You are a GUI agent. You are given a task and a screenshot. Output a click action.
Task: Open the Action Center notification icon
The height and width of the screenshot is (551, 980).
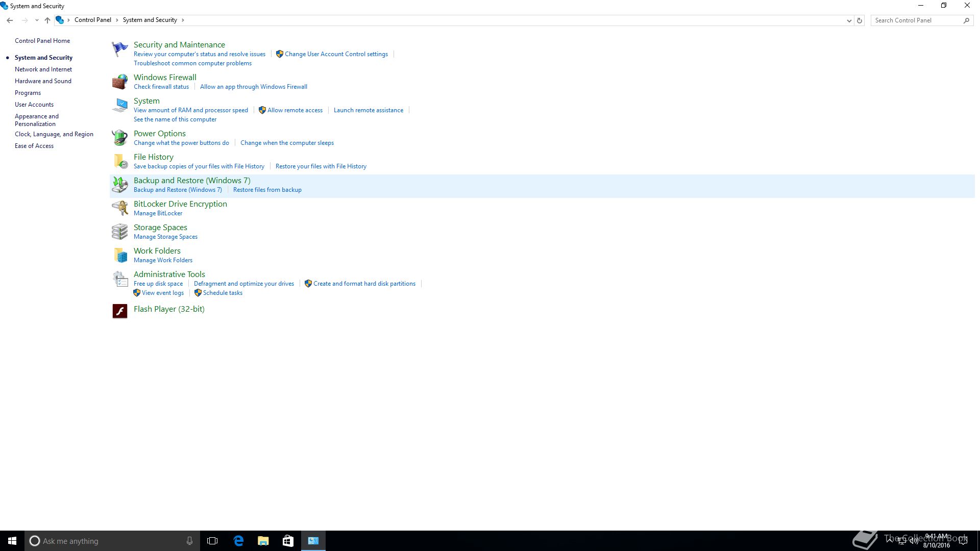[963, 541]
